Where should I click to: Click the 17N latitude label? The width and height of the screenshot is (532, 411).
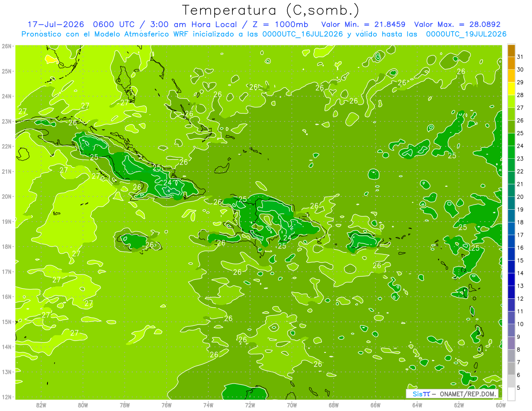(x=7, y=271)
